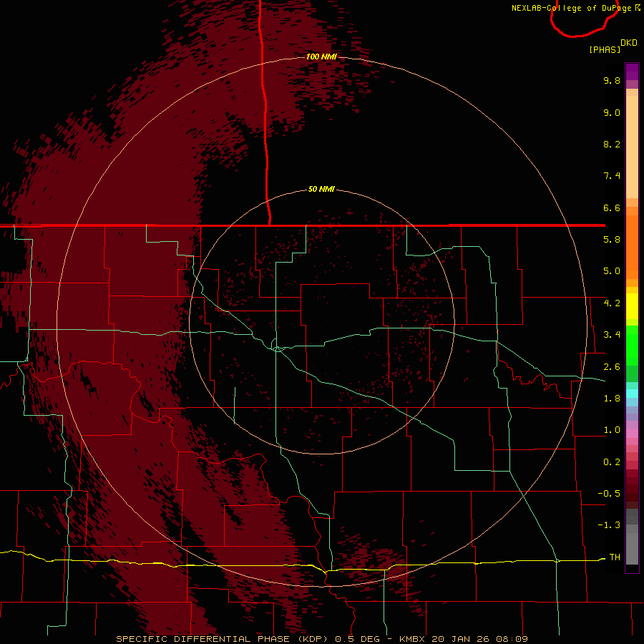Click the 6.6 scale value
The width and height of the screenshot is (644, 644).
point(612,208)
